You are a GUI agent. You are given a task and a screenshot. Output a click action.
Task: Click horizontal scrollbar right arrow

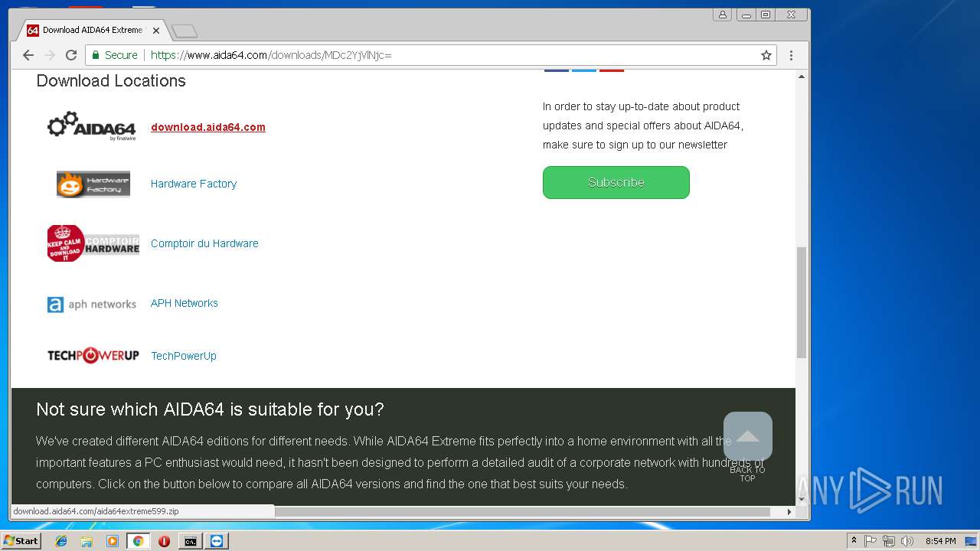[789, 511]
